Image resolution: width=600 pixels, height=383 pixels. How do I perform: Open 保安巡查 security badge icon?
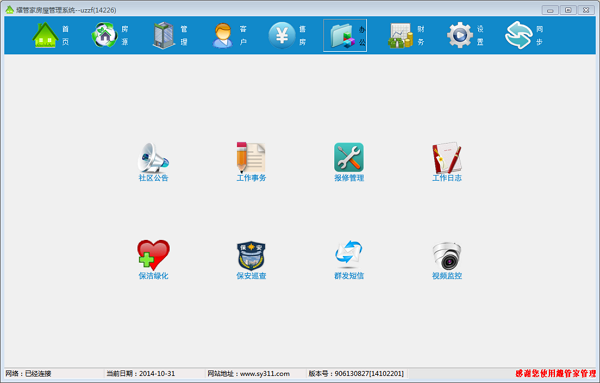(x=251, y=256)
